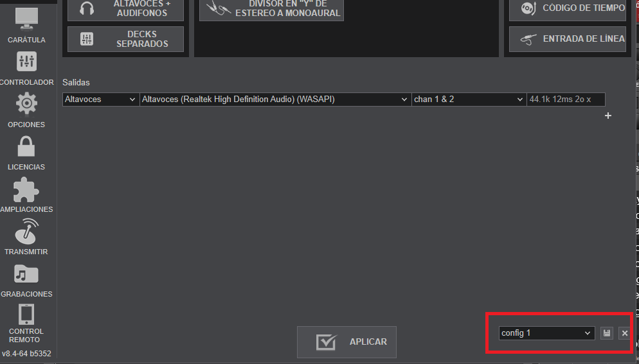Open the Ampliaciones puzzle icon
The image size is (639, 364).
[x=26, y=189]
